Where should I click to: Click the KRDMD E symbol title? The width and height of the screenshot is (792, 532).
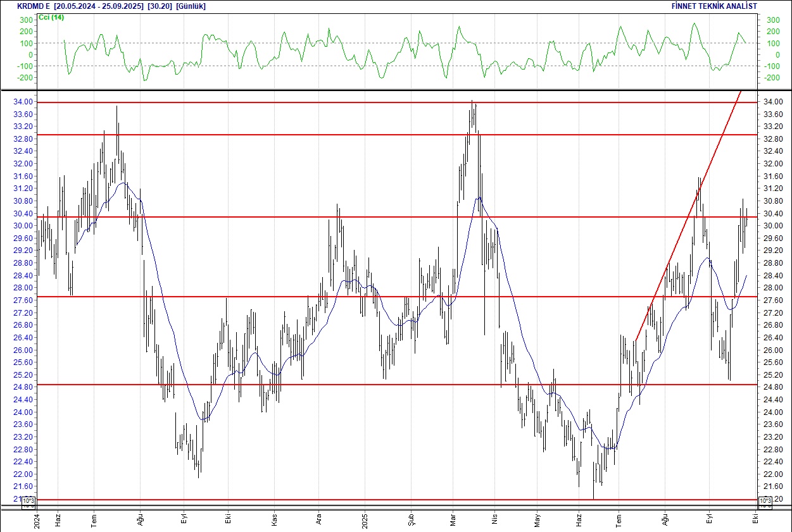pyautogui.click(x=33, y=6)
